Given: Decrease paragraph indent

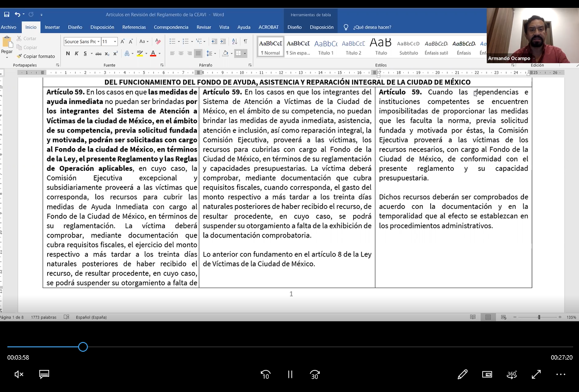Looking at the screenshot, I should pos(214,42).
